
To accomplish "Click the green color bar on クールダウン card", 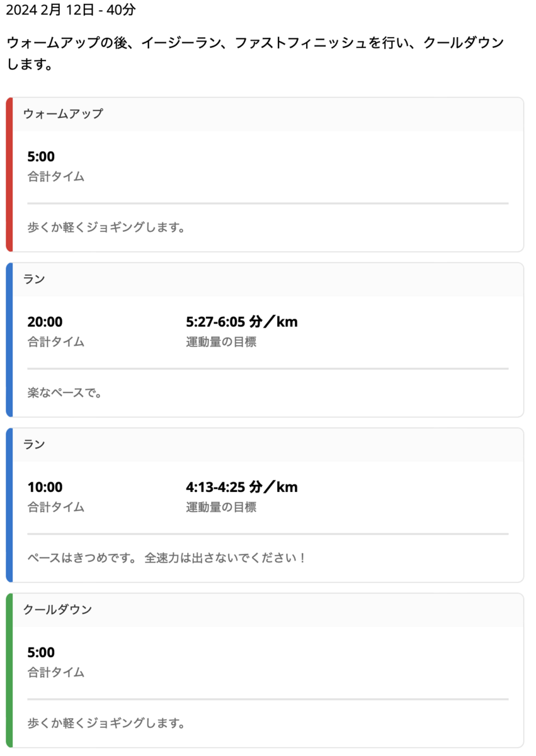I will click(9, 670).
